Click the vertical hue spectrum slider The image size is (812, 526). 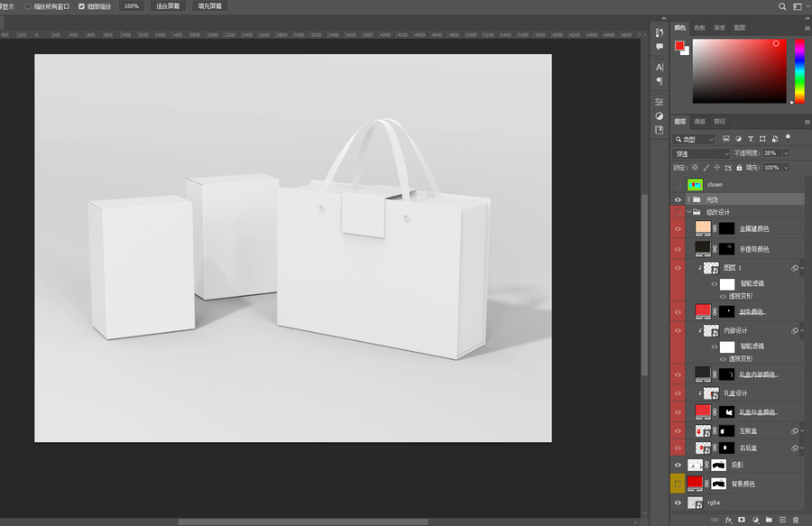tap(799, 71)
